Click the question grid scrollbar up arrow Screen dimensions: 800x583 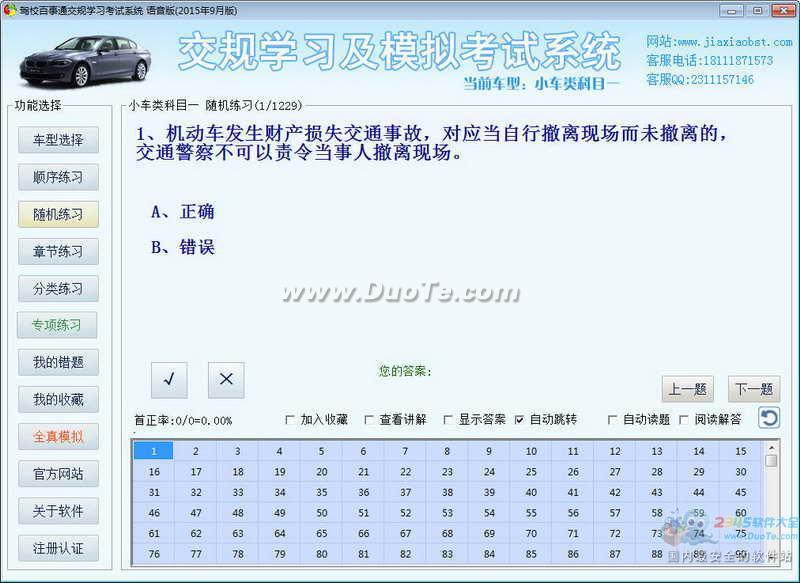tap(771, 447)
